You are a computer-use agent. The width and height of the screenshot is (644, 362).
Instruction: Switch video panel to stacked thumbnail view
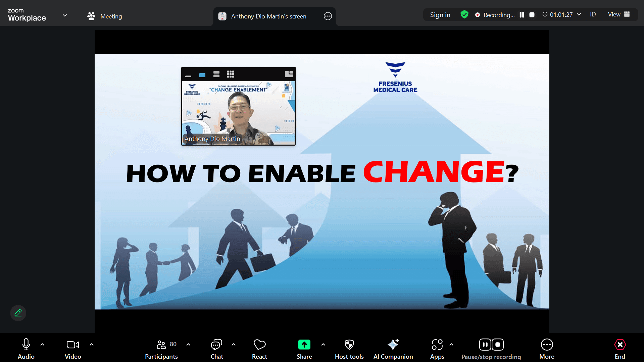click(x=216, y=74)
